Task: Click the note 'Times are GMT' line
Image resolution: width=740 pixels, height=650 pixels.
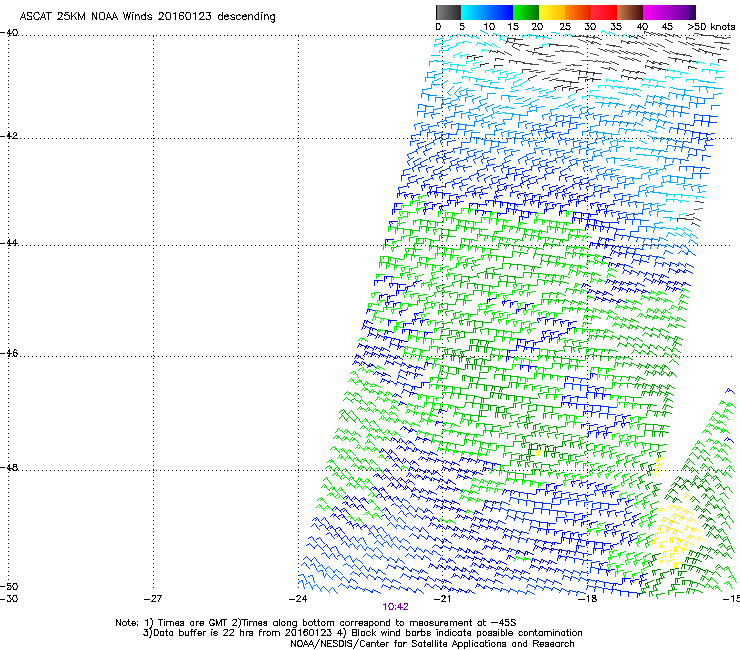Action: 316,623
